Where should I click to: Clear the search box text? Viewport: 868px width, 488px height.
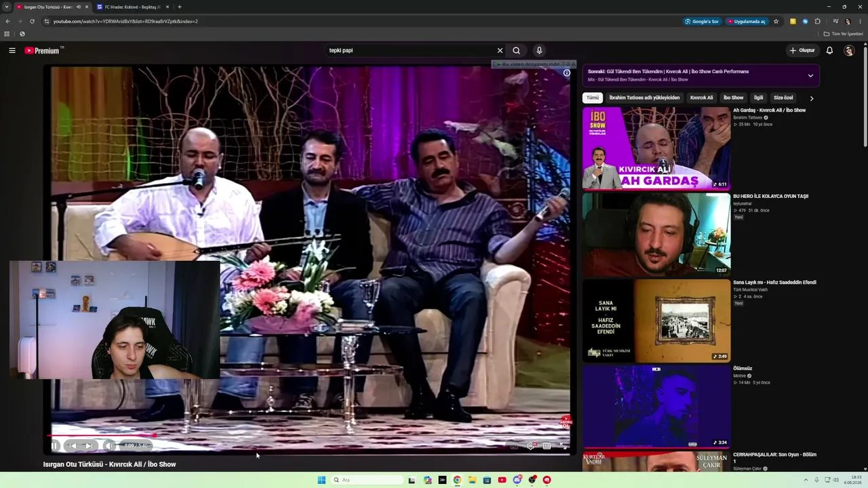500,50
